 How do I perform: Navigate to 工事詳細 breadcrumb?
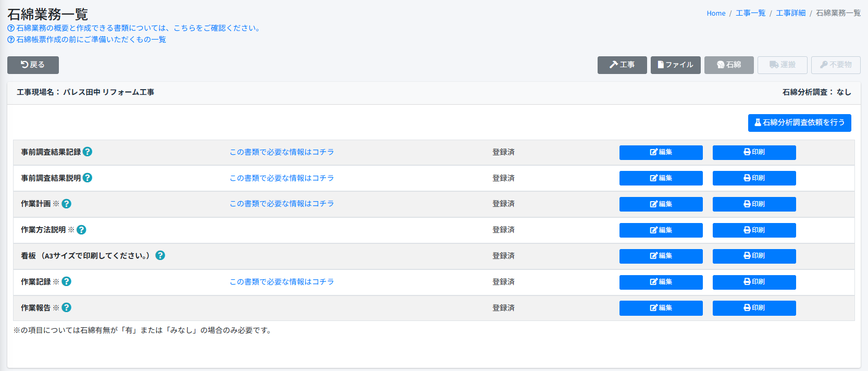(x=790, y=13)
